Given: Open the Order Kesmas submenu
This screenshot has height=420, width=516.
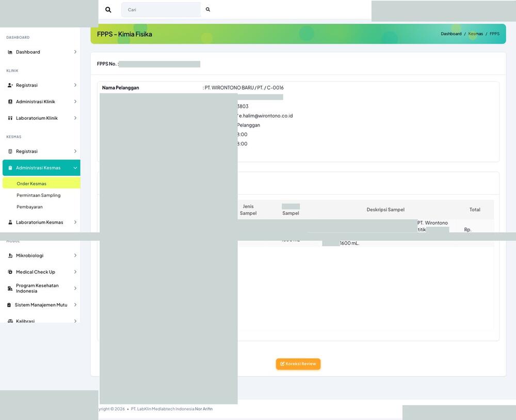Looking at the screenshot, I should pyautogui.click(x=41, y=183).
